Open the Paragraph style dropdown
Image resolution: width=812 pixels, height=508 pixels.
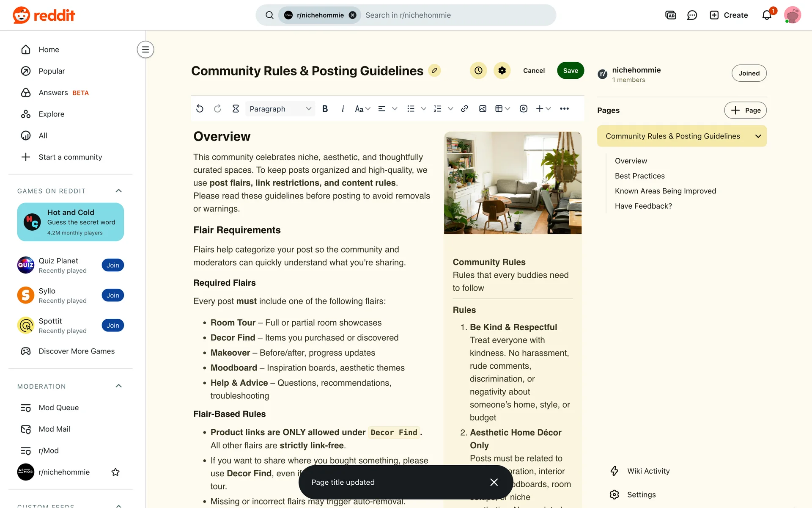click(x=280, y=109)
